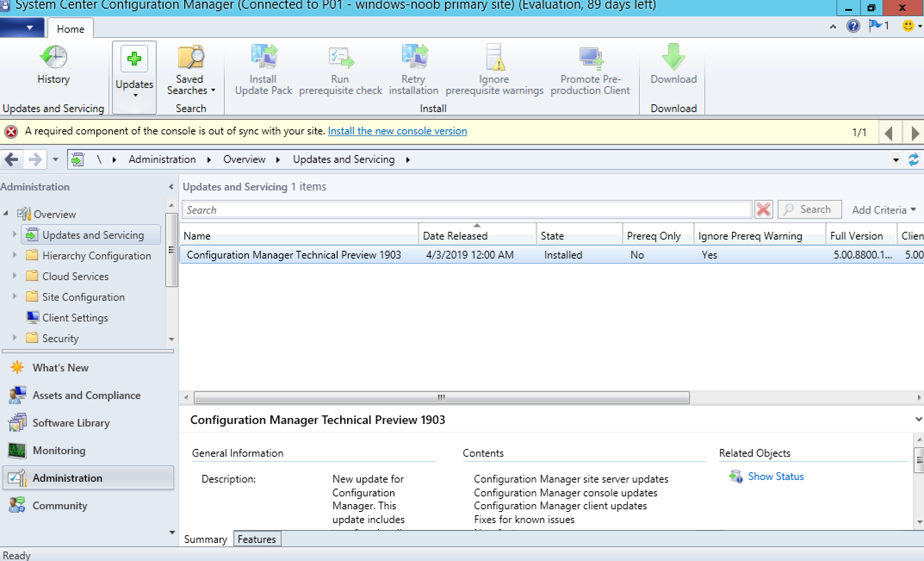The height and width of the screenshot is (561, 924).
Task: Click Show Status link
Action: [775, 476]
